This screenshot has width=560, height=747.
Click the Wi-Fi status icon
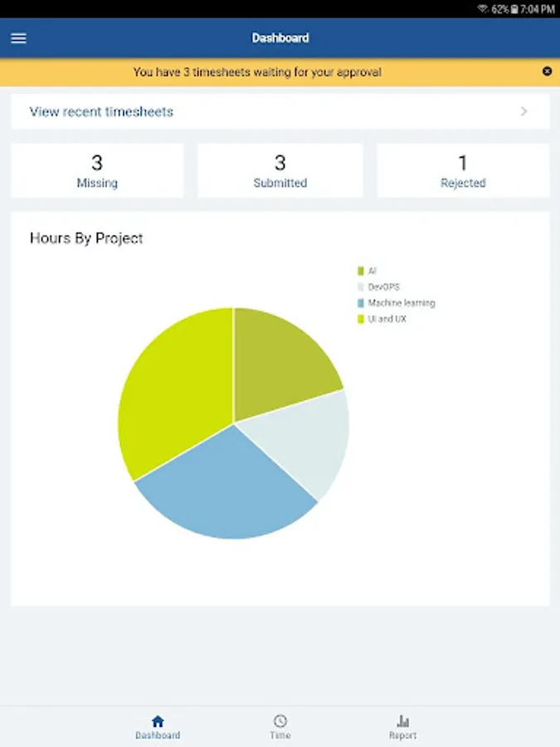[x=483, y=8]
